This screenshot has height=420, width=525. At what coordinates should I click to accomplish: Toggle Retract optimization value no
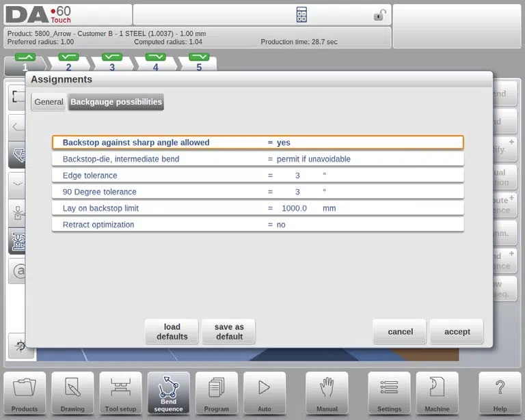pos(258,225)
